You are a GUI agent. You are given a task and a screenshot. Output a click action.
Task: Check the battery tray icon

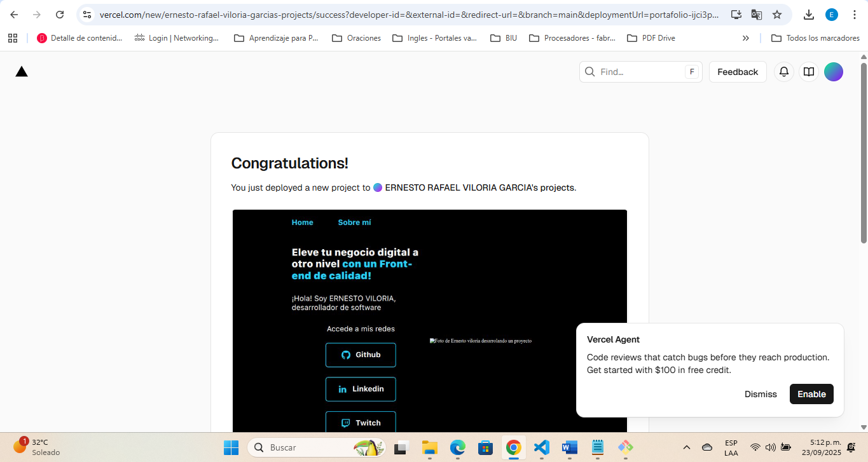[786, 447]
